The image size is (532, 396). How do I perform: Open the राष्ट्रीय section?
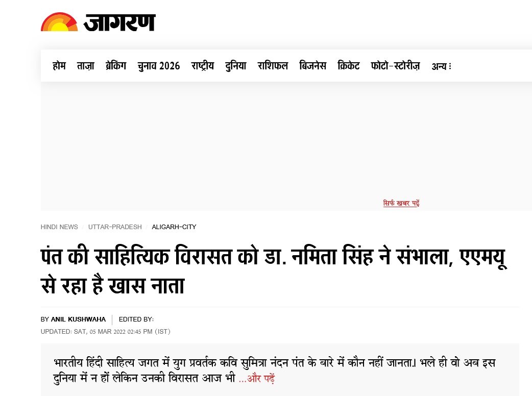pos(203,65)
